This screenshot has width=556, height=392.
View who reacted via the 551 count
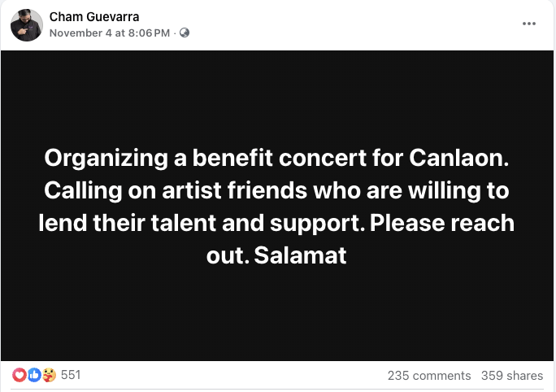[71, 375]
